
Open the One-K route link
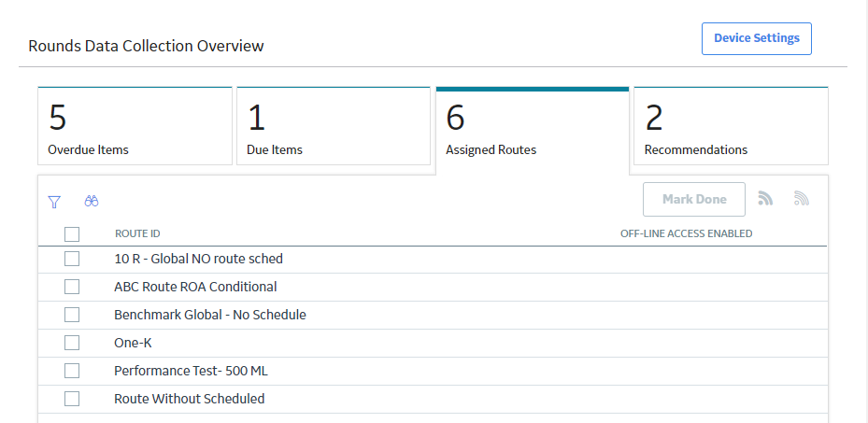point(133,343)
